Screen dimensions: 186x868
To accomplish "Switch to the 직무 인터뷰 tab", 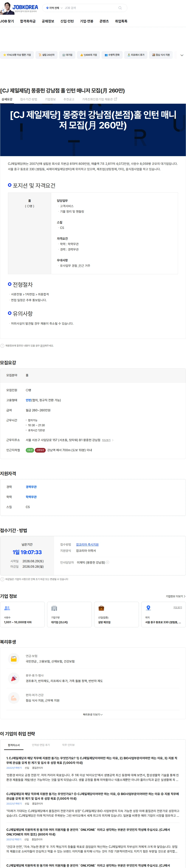I will click(x=69, y=745).
